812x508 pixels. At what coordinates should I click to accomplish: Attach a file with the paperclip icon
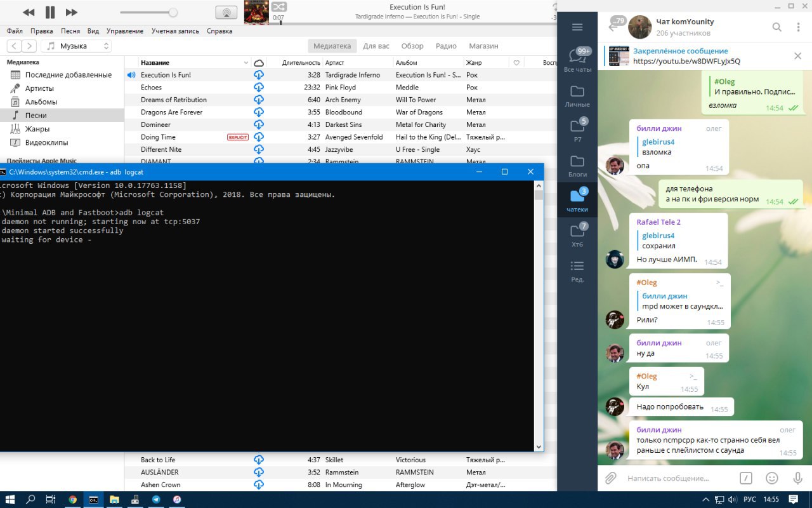[610, 478]
